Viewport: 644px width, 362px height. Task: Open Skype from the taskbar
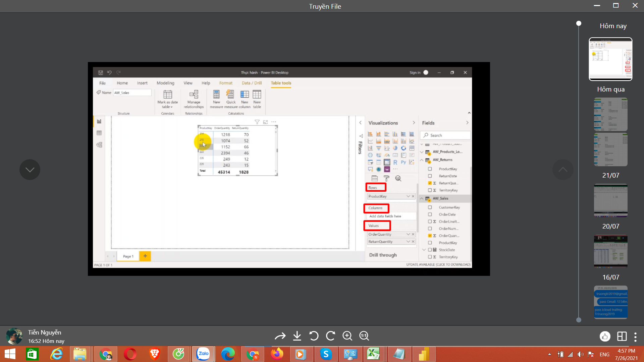326,354
